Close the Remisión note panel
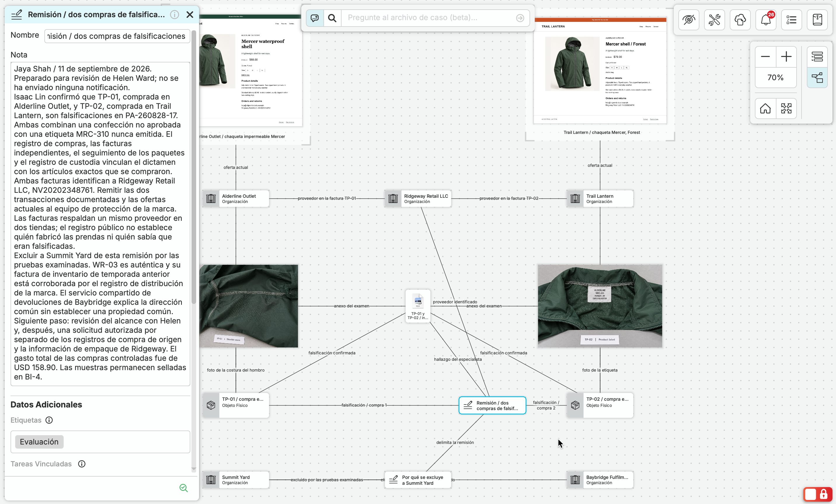The image size is (836, 504). [190, 15]
